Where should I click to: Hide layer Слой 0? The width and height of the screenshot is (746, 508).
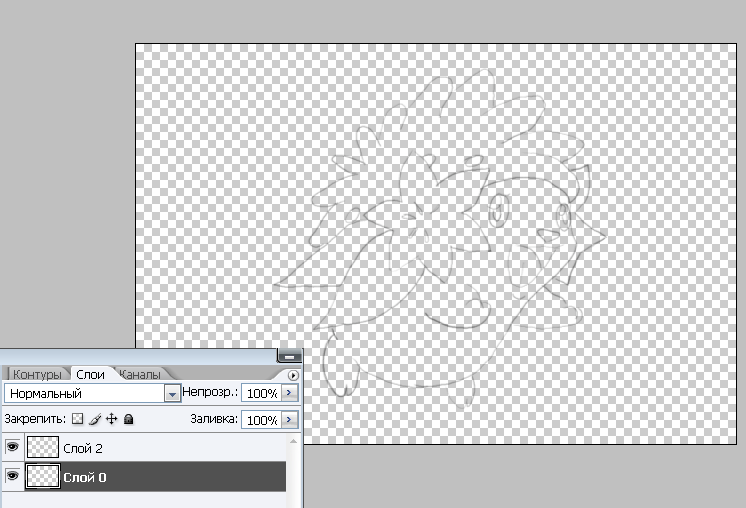12,476
